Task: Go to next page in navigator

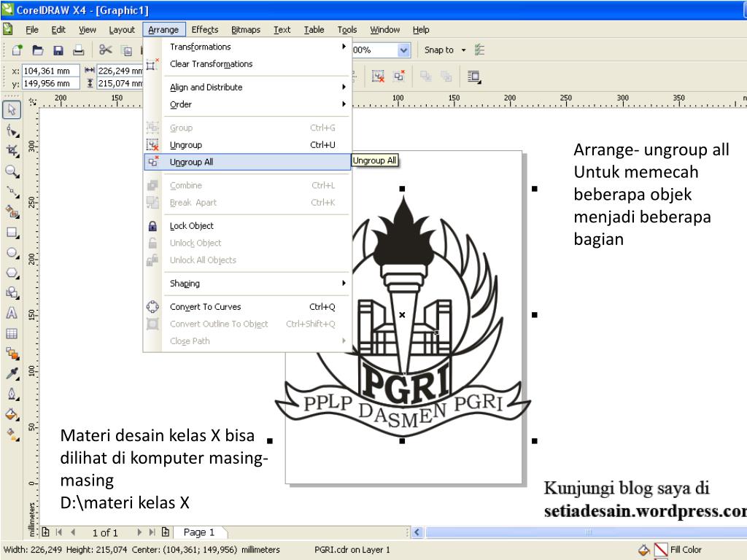Action: coord(139,532)
